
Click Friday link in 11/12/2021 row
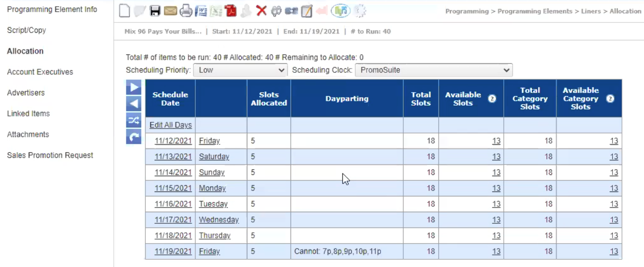coord(210,141)
